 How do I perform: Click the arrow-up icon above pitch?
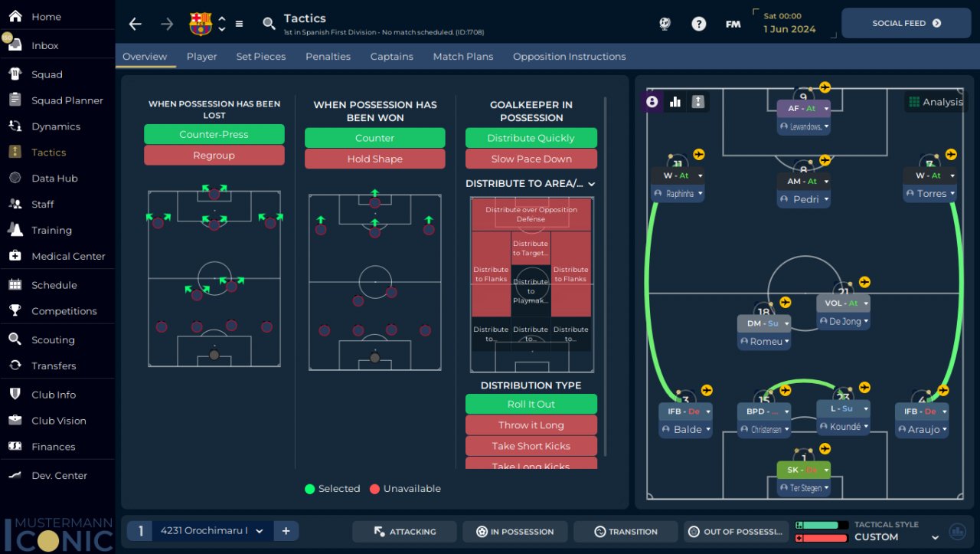698,101
